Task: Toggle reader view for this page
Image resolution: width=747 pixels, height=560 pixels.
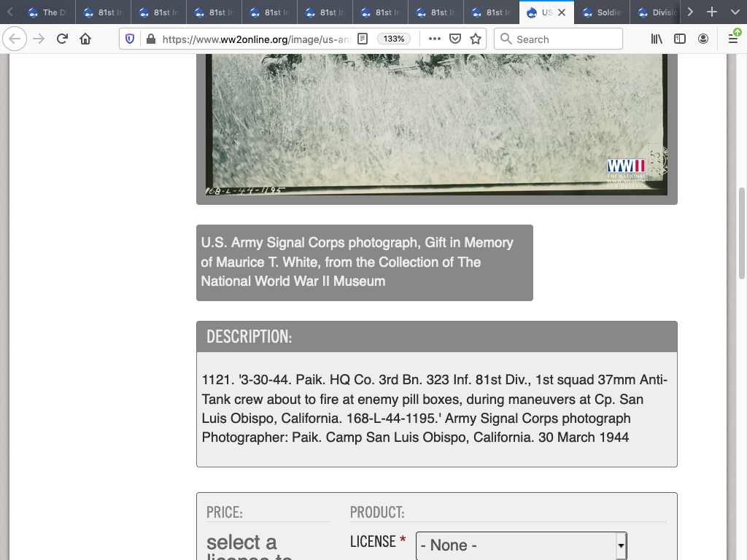Action: coord(363,39)
